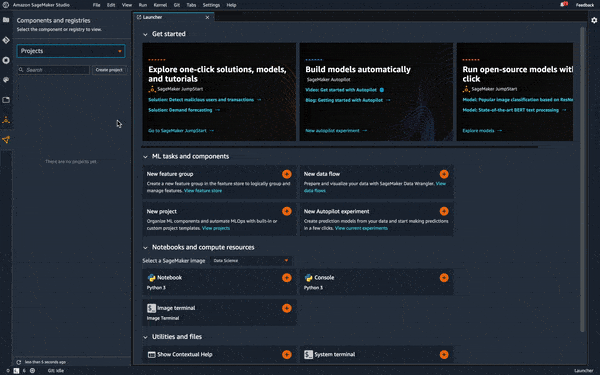Click plus icon for New data flow
The width and height of the screenshot is (600, 375).
tap(444, 174)
